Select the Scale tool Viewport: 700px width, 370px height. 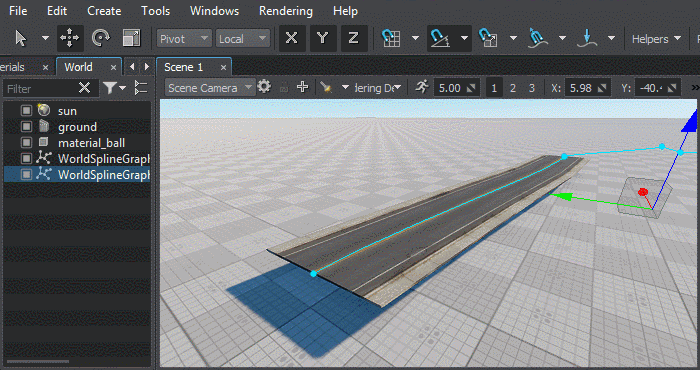click(131, 38)
